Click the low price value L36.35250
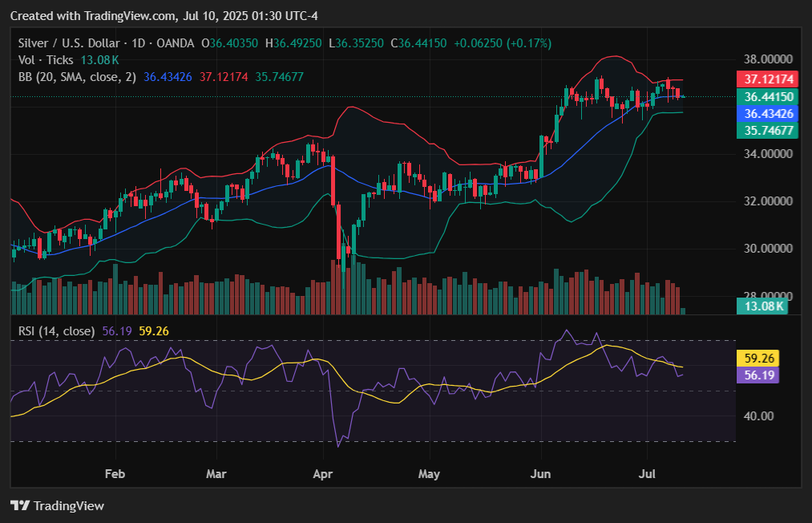Viewport: 812px width, 523px height. pyautogui.click(x=356, y=43)
